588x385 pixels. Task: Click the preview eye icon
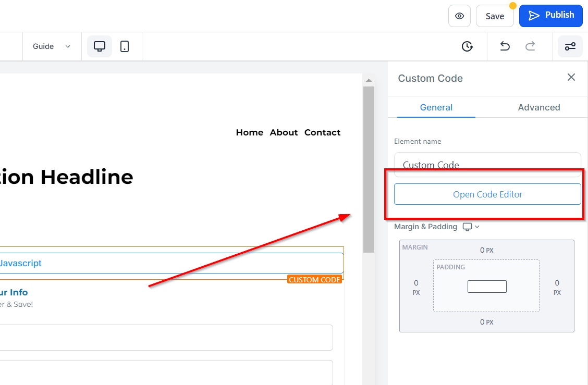[x=459, y=16]
